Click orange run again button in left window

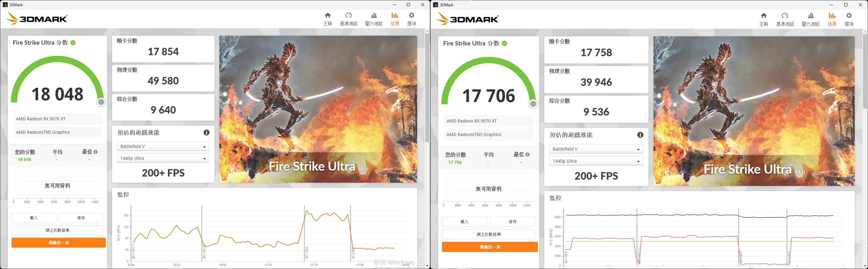pos(59,243)
